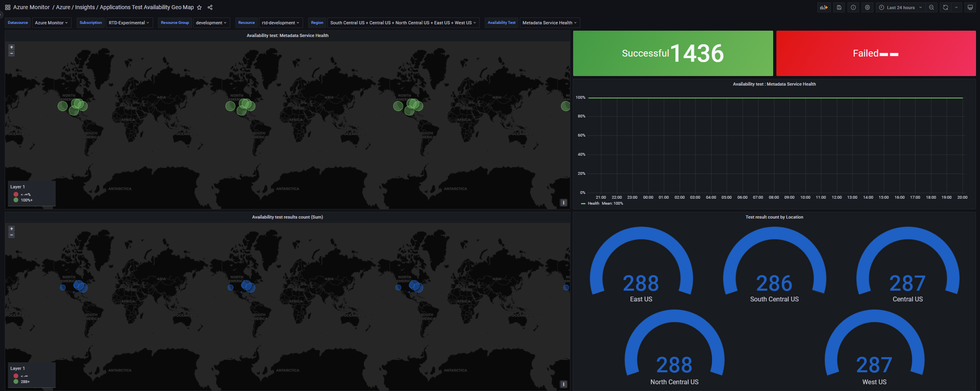
Task: Click the 100% label on the chart y-axis
Action: point(581,98)
